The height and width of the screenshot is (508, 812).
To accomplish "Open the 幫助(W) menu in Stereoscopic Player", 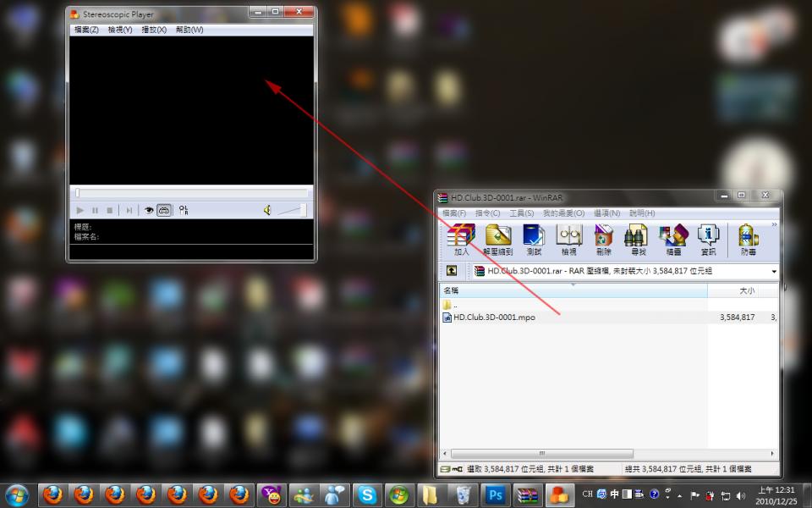I will click(x=189, y=30).
